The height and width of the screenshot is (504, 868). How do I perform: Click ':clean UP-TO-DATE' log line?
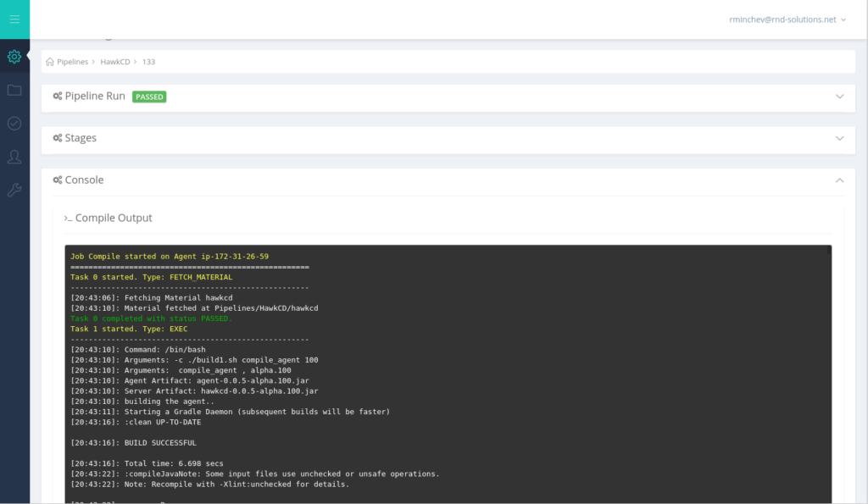[x=136, y=422]
